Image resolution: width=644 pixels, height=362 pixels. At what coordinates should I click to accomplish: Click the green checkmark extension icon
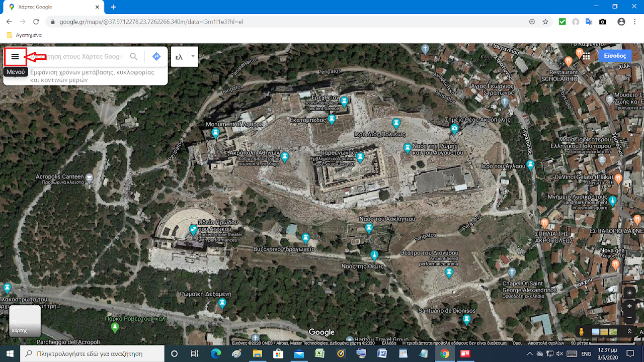tap(562, 22)
